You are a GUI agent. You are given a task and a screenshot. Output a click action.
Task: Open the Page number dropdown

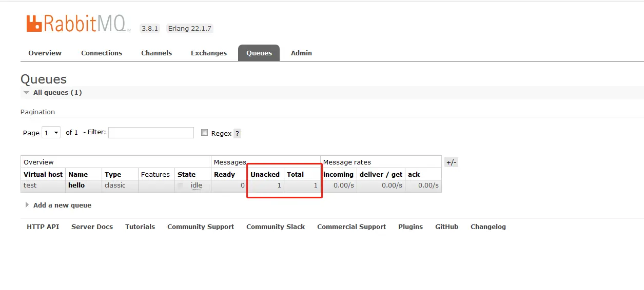click(51, 133)
